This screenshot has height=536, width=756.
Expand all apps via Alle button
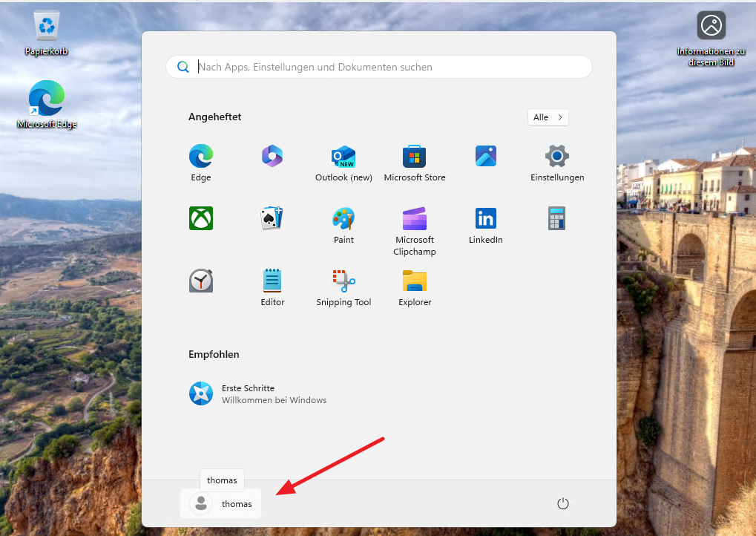point(548,117)
